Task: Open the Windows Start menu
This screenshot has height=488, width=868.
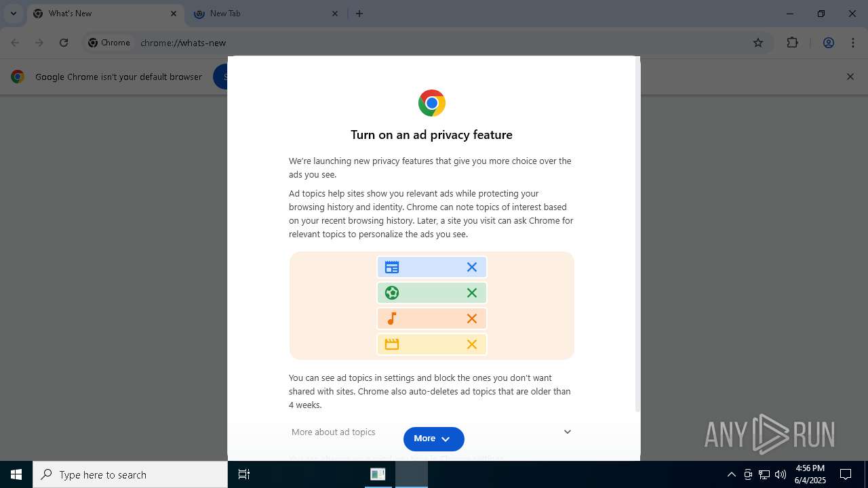Action: point(16,474)
